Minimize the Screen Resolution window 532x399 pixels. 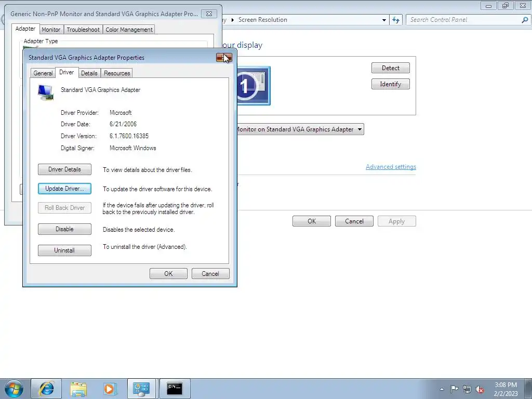coord(488,6)
